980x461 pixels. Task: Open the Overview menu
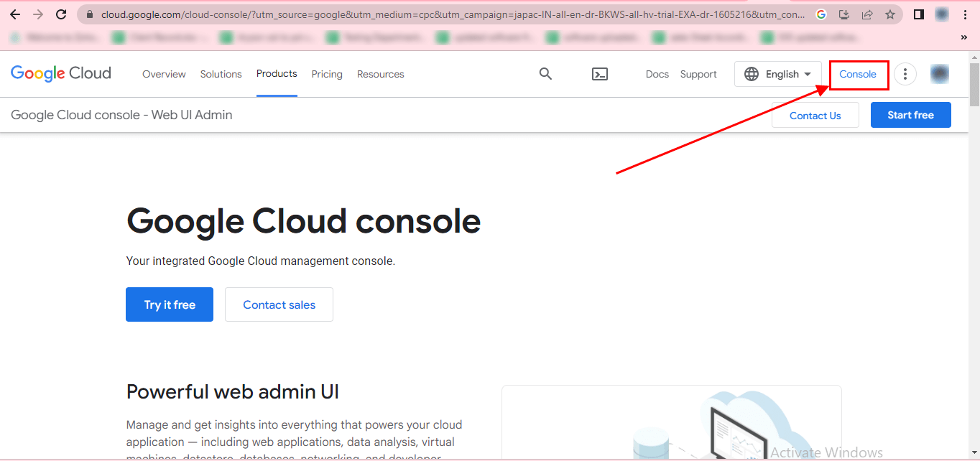164,74
